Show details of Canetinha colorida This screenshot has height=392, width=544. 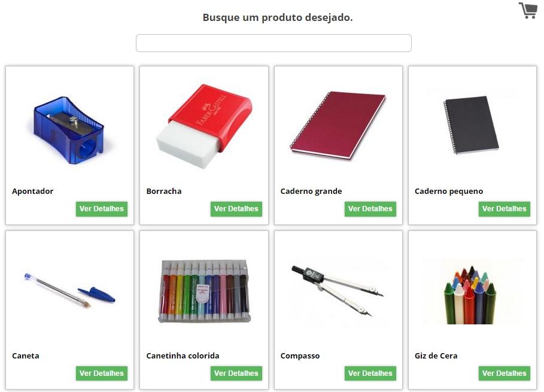[236, 373]
